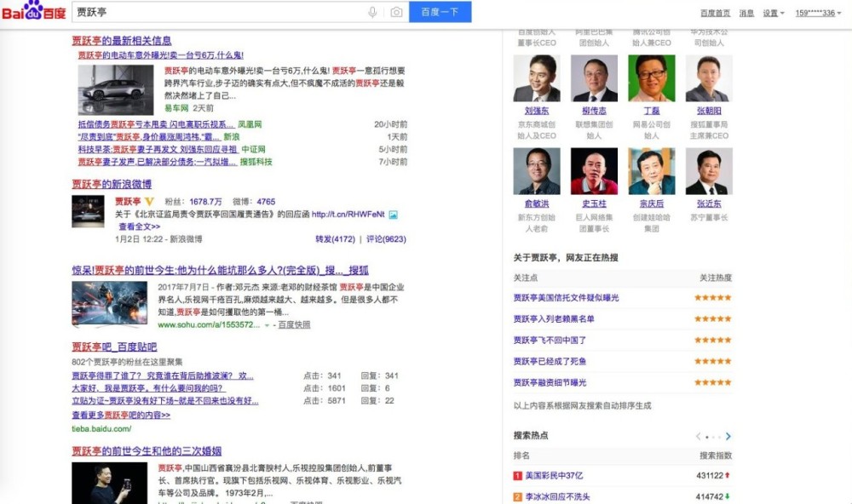Open 贾跃亭吧_百度贴吧 result
The image size is (852, 504).
coord(114,346)
